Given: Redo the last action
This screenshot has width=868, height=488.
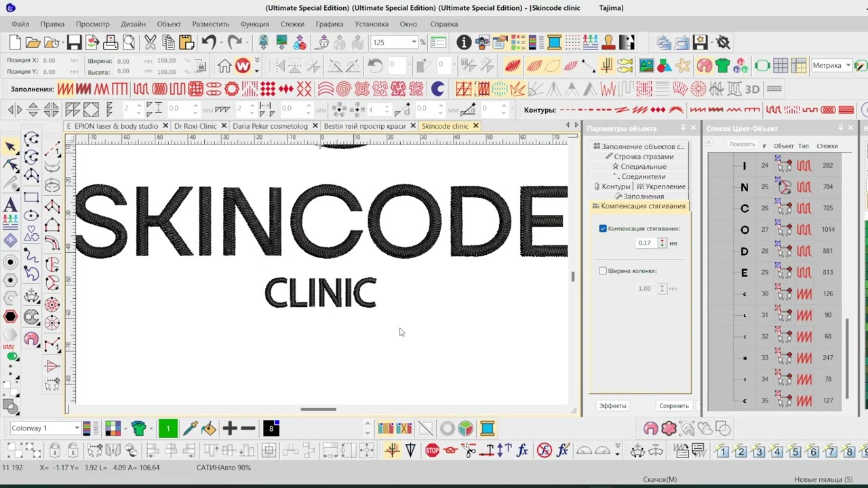Looking at the screenshot, I should click(x=234, y=43).
